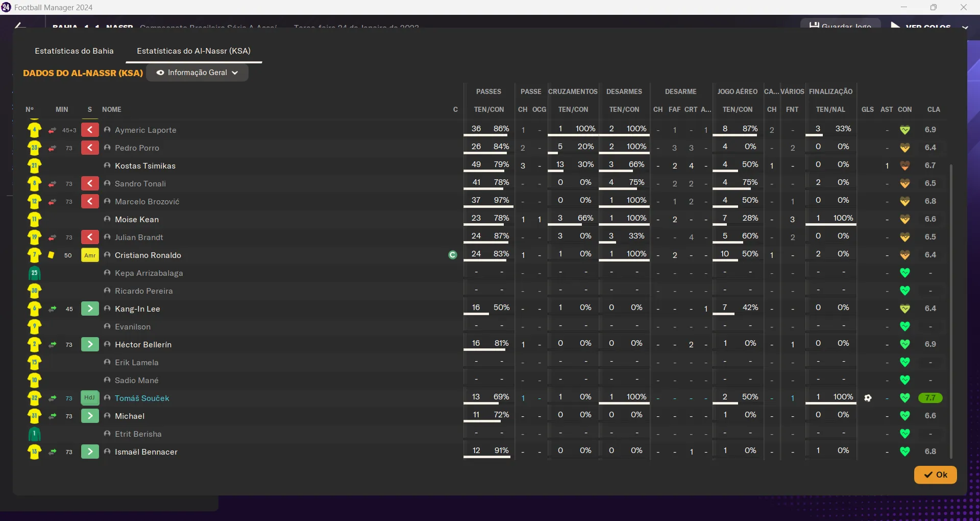Confirm with the Ok button
This screenshot has height=521, width=980.
tap(935, 475)
